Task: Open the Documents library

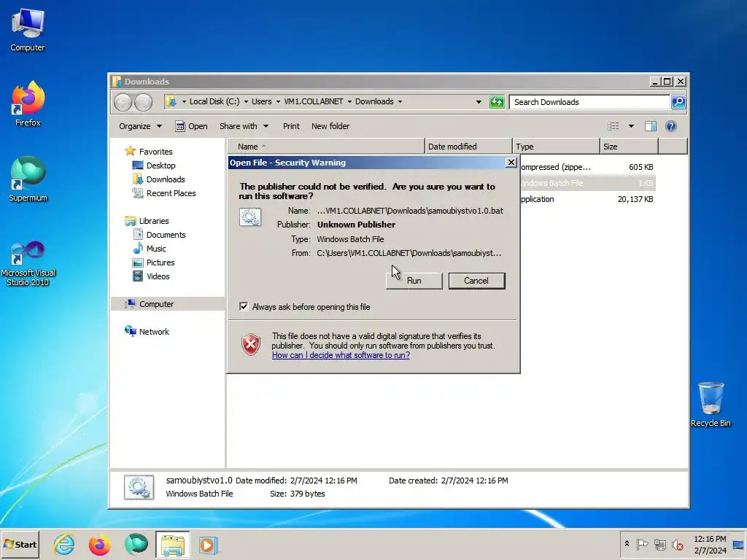Action: [166, 235]
